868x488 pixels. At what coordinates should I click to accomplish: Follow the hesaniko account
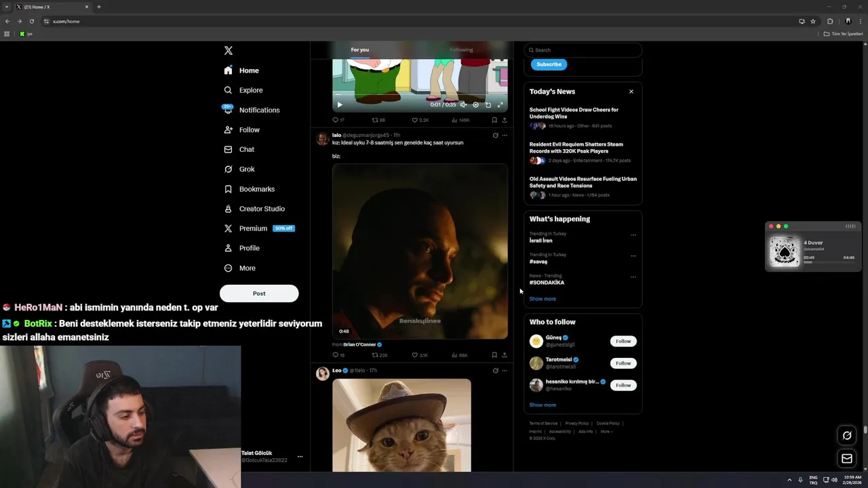[x=623, y=385]
